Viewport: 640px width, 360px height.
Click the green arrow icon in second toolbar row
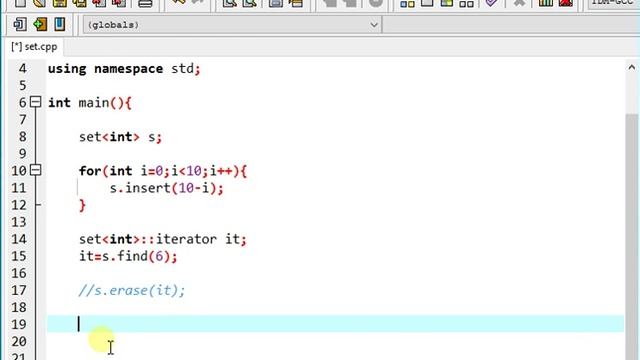(40, 24)
